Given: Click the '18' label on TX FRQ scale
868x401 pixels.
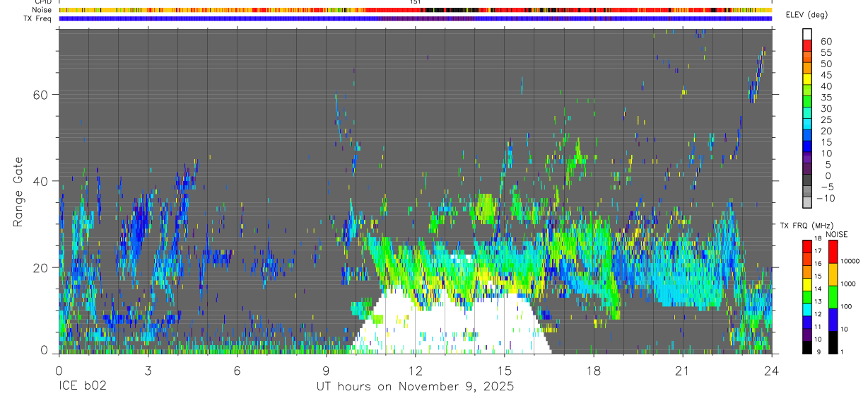Looking at the screenshot, I should 818,239.
